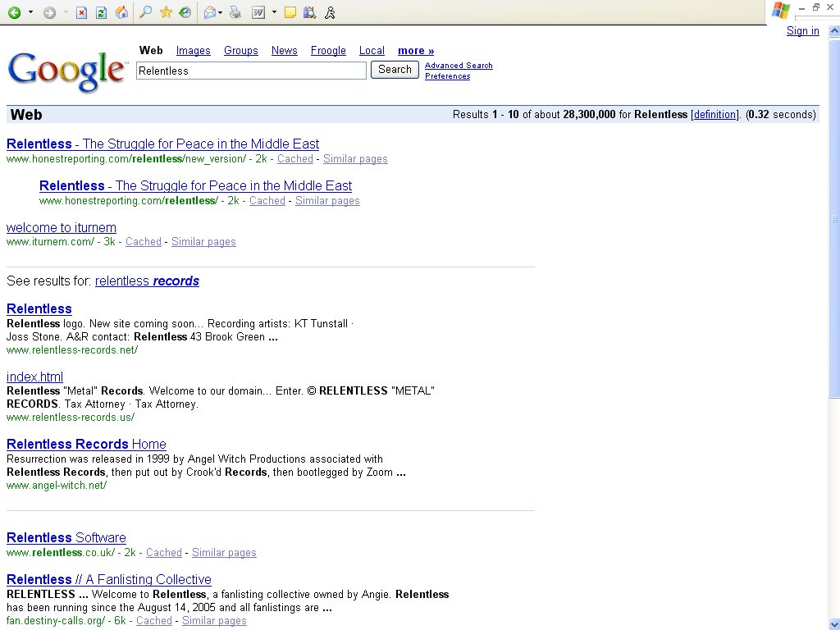Open the Relentless Records Home result
The height and width of the screenshot is (630, 840).
pos(86,445)
